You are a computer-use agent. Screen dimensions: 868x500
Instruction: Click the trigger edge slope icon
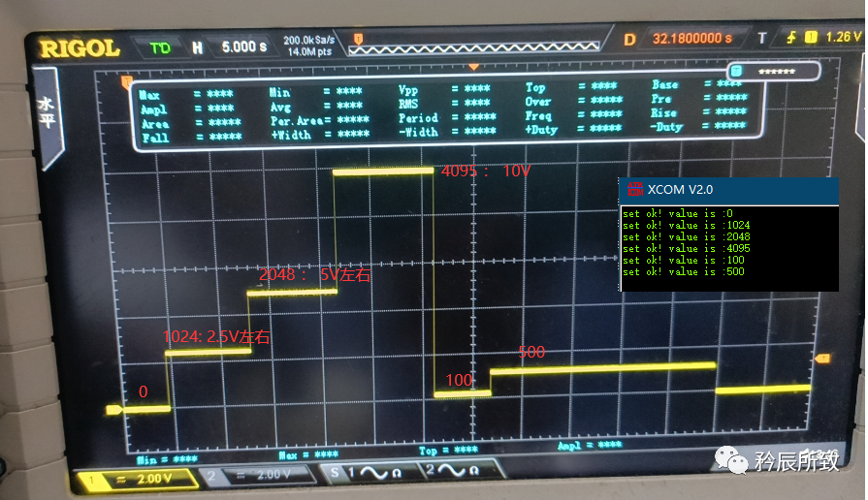point(792,38)
